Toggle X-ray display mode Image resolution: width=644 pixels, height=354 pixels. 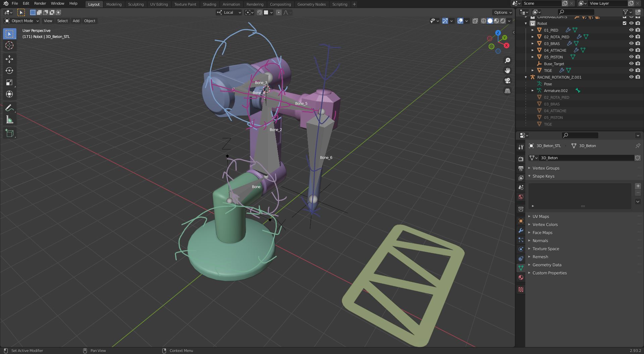pyautogui.click(x=475, y=21)
